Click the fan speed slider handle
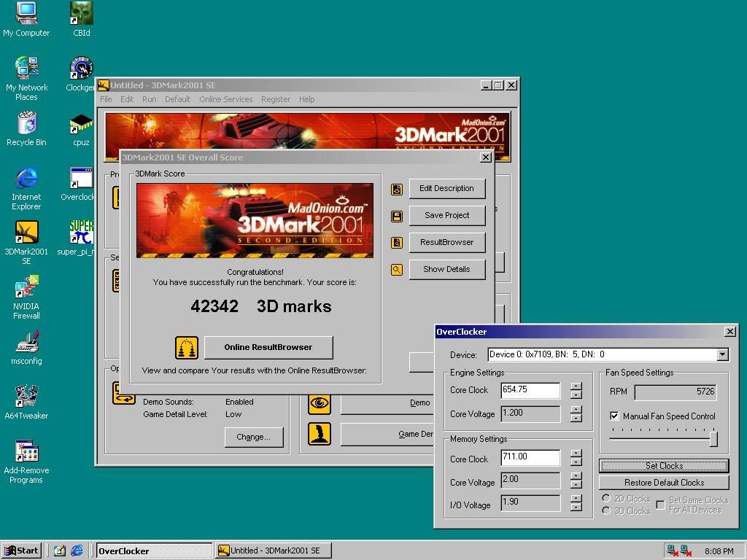 tap(713, 438)
